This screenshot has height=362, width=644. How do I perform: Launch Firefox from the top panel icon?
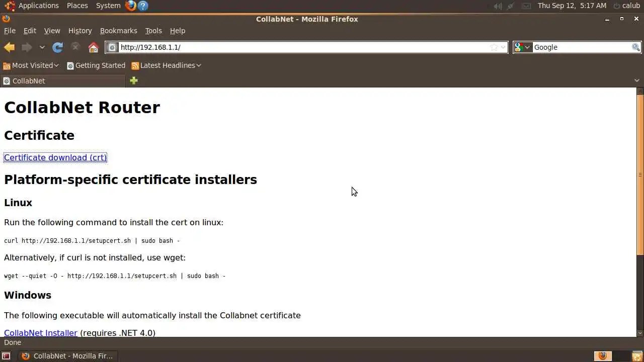pyautogui.click(x=131, y=6)
